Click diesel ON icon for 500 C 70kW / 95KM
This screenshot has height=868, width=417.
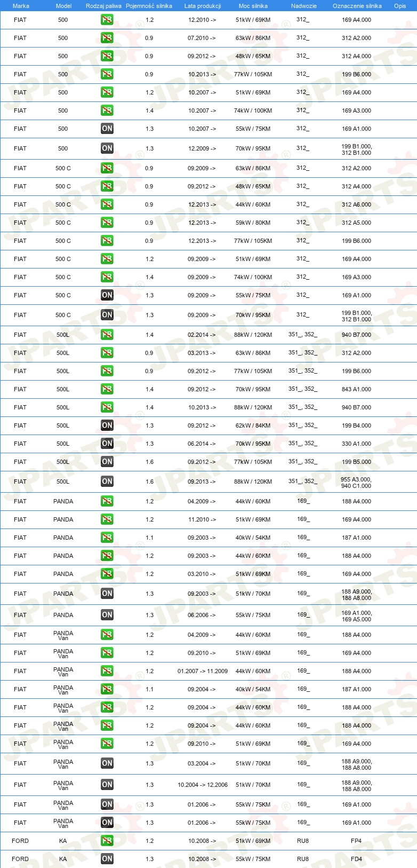(107, 315)
